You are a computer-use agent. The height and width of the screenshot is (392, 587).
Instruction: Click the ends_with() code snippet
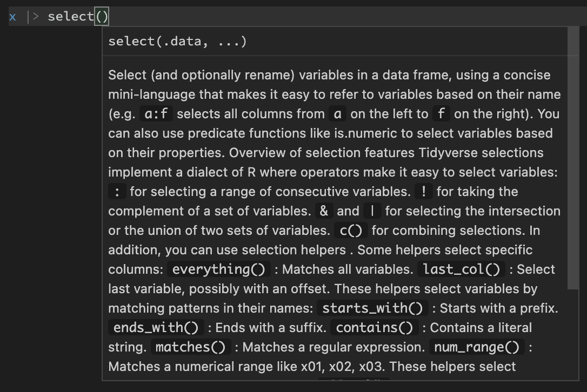click(156, 328)
